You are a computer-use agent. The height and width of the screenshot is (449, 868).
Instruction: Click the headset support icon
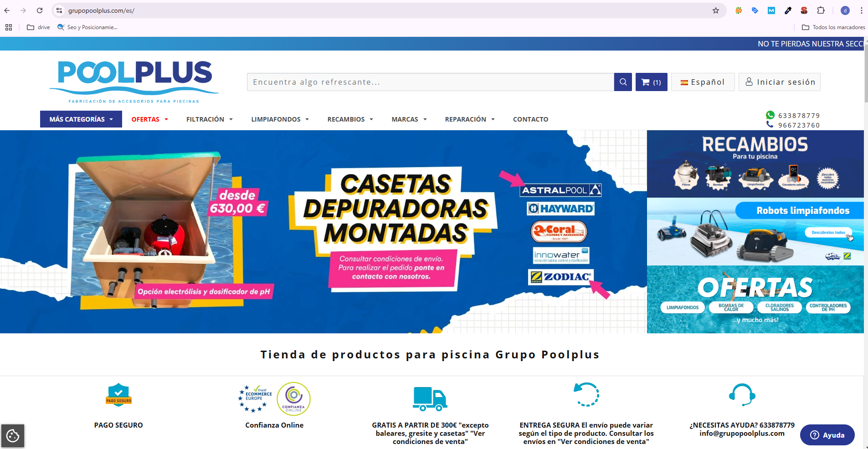[x=742, y=394]
